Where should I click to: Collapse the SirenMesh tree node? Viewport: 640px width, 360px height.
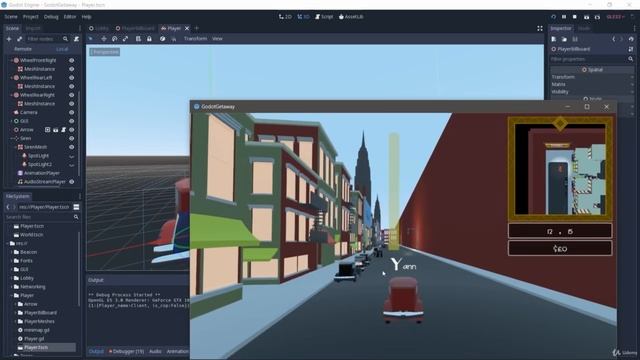tap(16, 147)
